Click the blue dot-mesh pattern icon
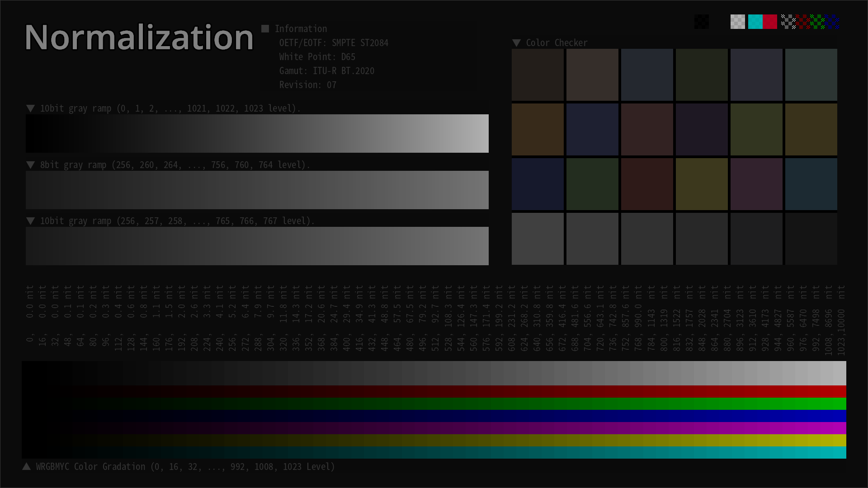 [x=833, y=22]
